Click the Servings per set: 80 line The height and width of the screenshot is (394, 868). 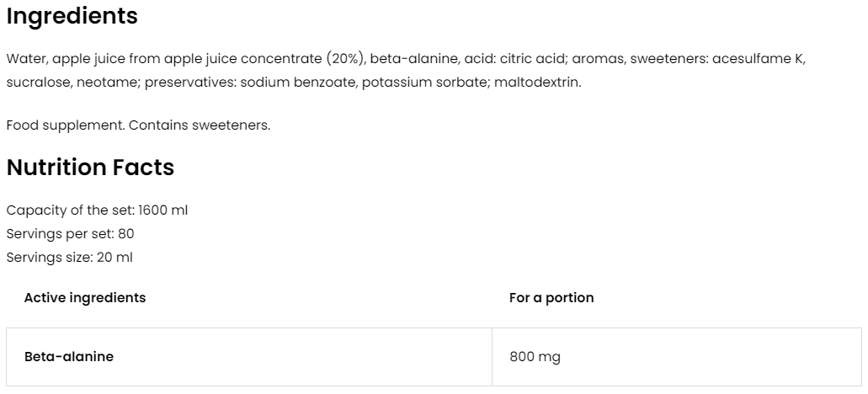pos(70,233)
